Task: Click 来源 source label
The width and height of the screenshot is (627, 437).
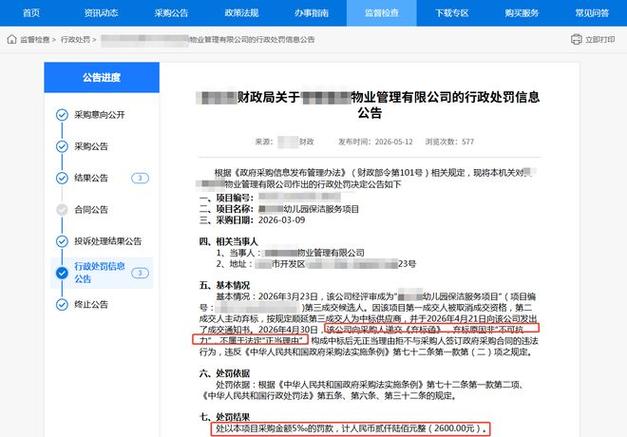Action: (x=264, y=142)
